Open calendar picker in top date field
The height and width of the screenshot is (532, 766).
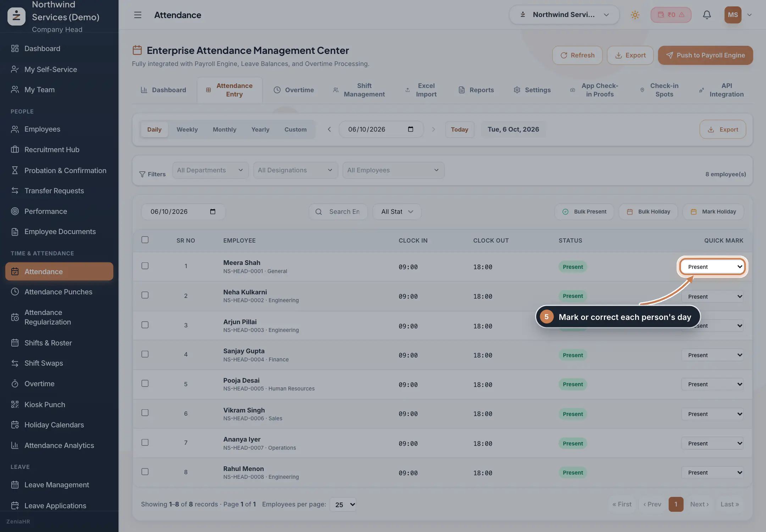(x=411, y=129)
